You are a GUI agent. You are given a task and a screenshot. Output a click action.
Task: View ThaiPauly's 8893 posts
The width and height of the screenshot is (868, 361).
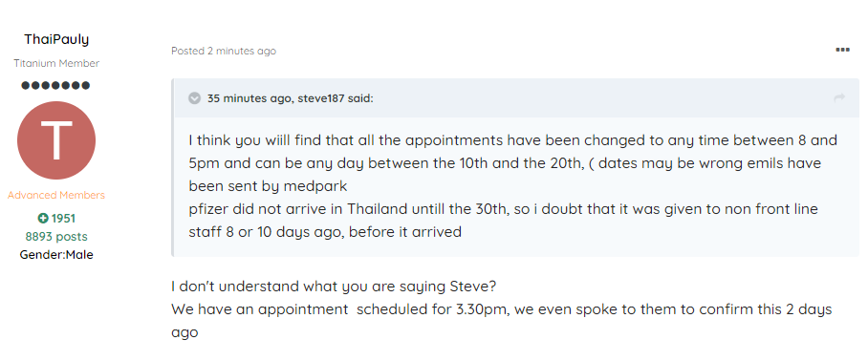tap(56, 237)
